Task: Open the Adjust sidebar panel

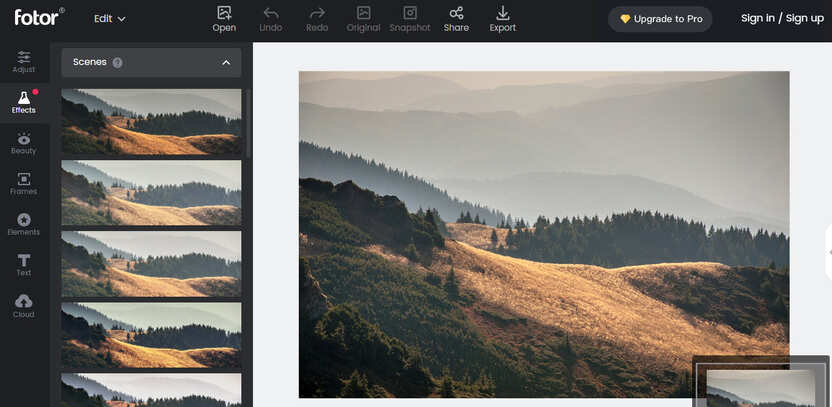Action: coord(24,62)
